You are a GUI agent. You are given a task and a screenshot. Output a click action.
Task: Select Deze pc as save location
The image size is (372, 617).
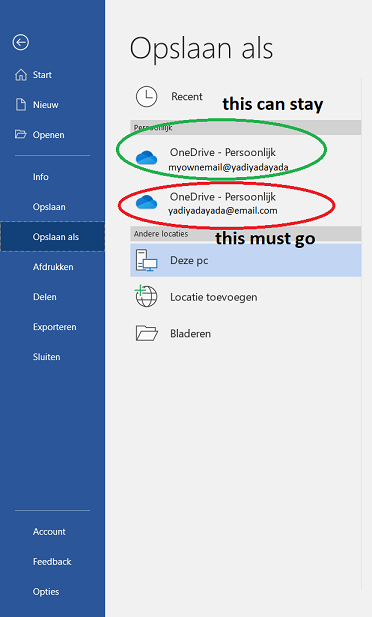[246, 260]
